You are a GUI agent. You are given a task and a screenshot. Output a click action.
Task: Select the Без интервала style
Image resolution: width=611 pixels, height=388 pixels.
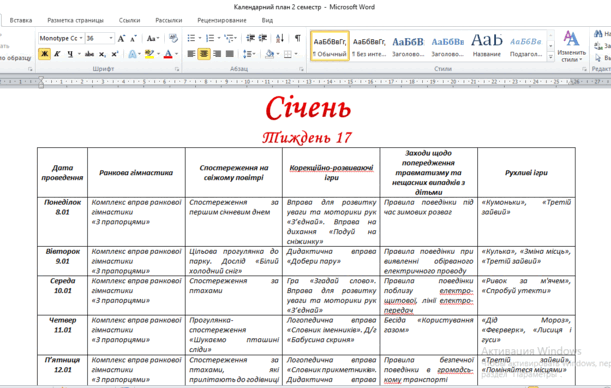[x=369, y=46]
